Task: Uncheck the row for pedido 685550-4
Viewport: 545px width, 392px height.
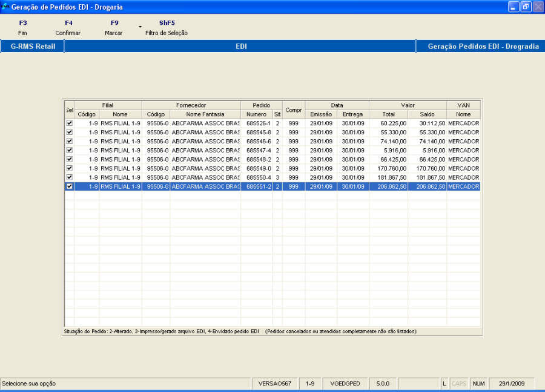Action: [70, 177]
